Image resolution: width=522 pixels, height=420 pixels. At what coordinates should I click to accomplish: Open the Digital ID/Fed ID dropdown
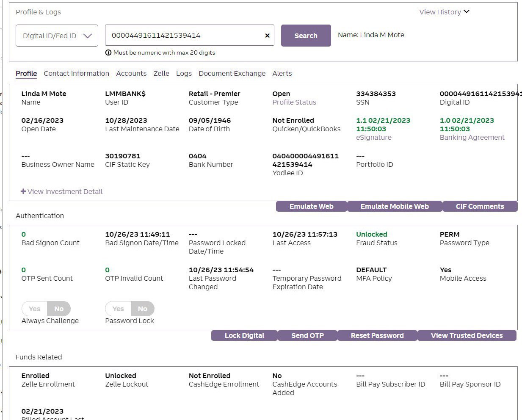point(57,36)
